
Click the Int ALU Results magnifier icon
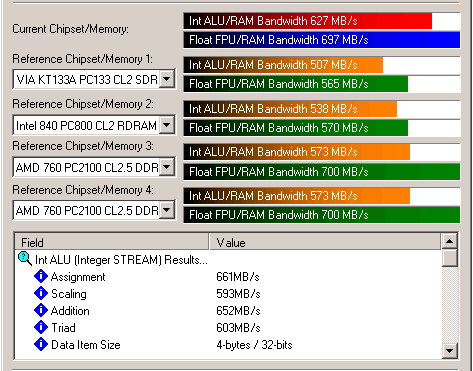click(25, 259)
